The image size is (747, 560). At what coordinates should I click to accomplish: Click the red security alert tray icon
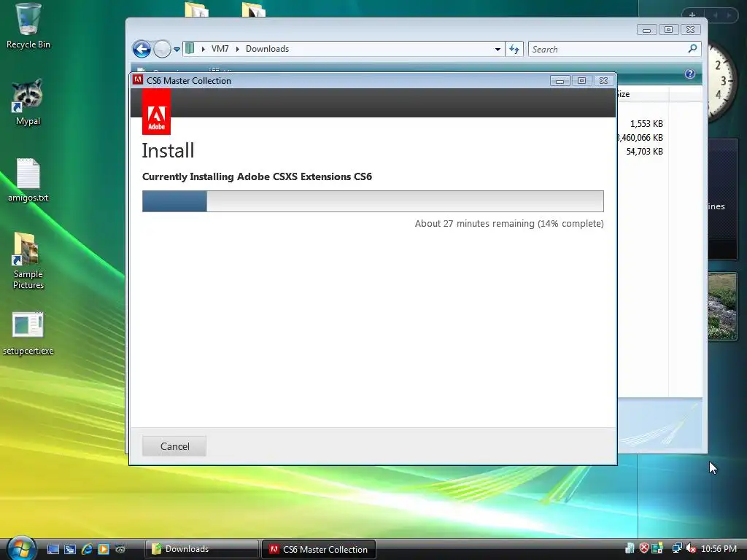[x=643, y=548]
